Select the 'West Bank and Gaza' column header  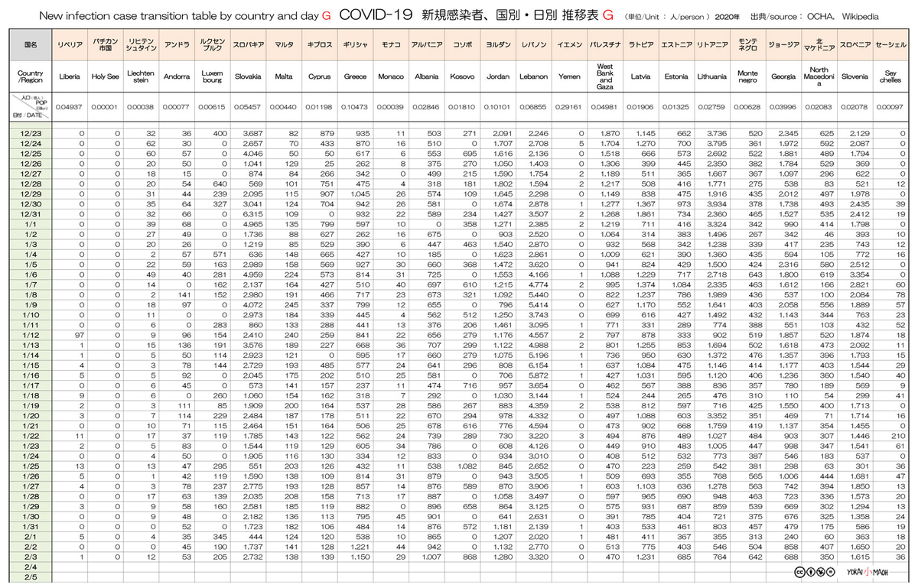605,76
